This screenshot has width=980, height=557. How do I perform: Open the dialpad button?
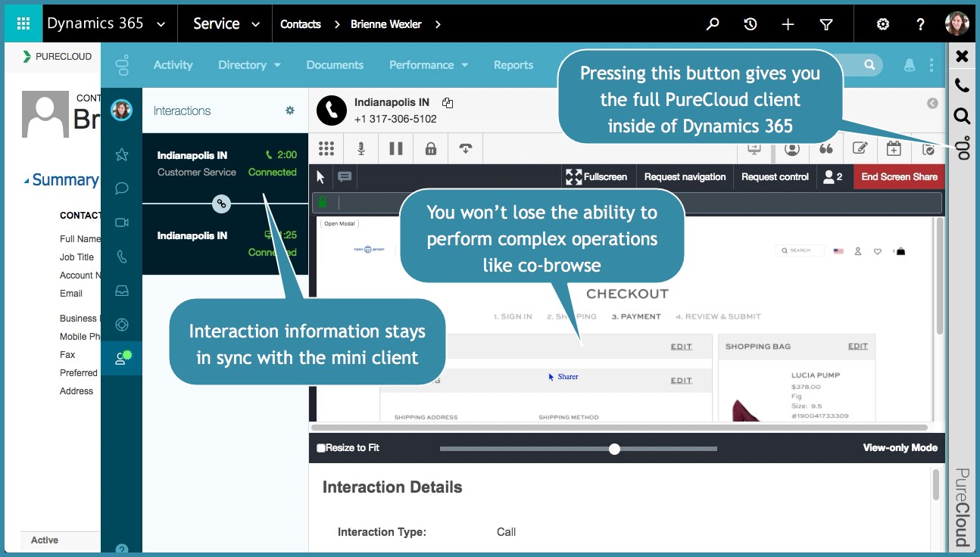click(326, 148)
